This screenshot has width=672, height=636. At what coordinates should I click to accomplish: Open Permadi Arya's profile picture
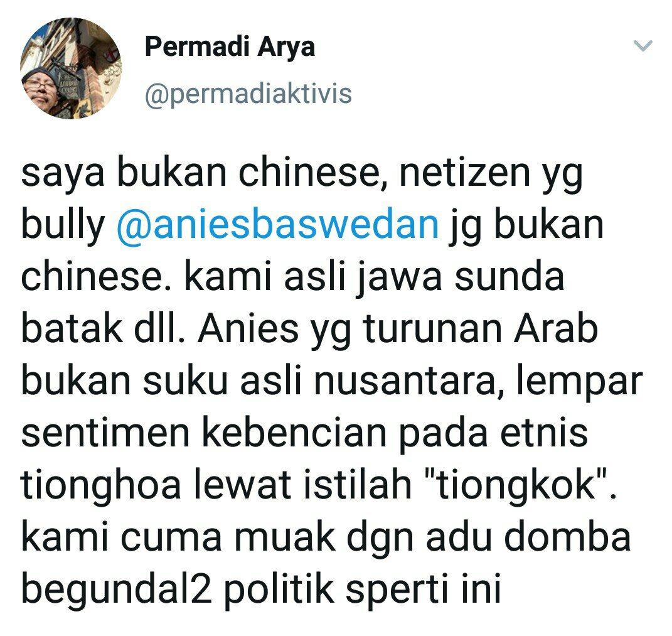pos(71,68)
